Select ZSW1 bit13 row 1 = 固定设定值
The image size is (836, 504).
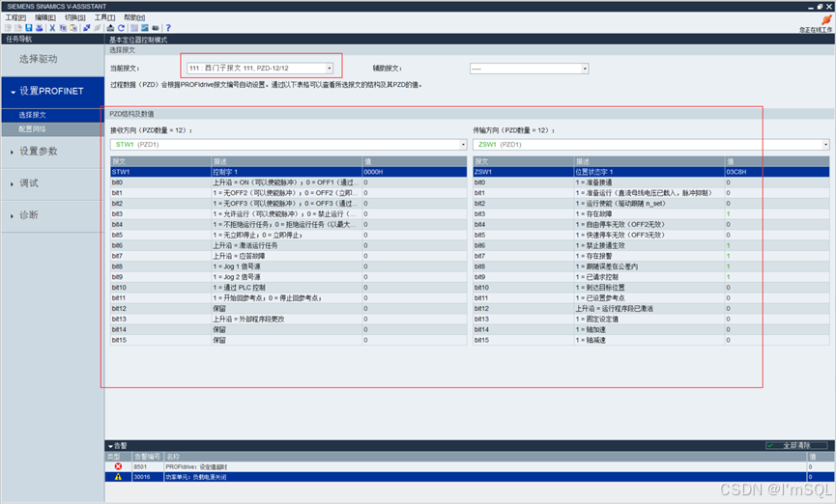(x=651, y=319)
